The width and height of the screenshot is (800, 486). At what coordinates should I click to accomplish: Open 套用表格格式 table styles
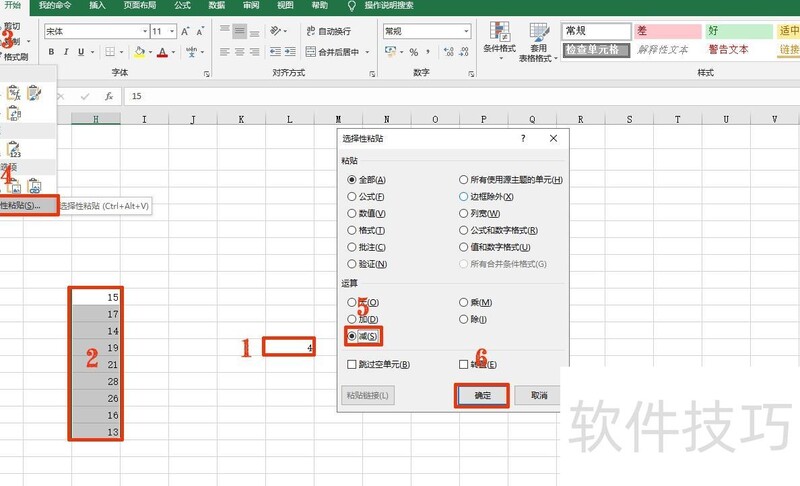[x=538, y=43]
